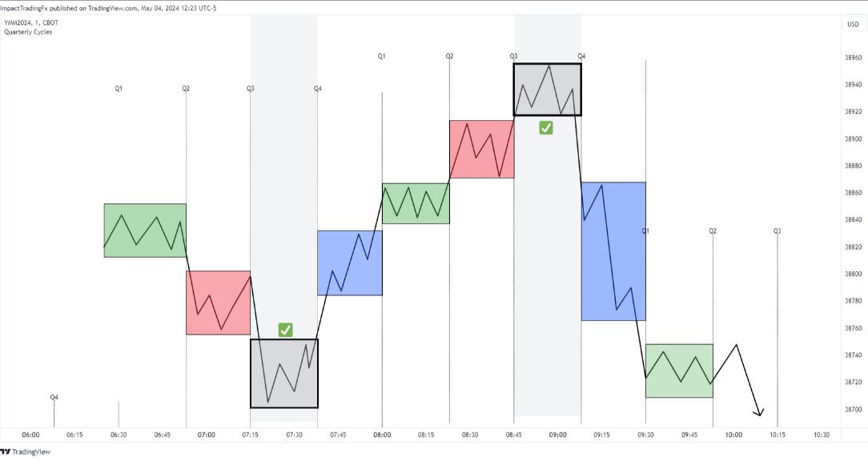
Task: Select the gray Q3 consolidation box at top
Action: (x=548, y=88)
